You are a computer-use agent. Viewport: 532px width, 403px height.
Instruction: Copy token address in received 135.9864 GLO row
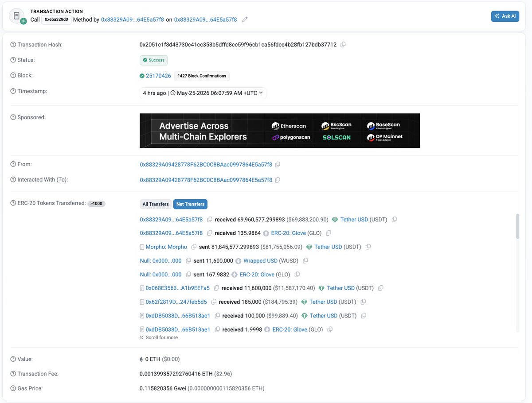[328, 233]
